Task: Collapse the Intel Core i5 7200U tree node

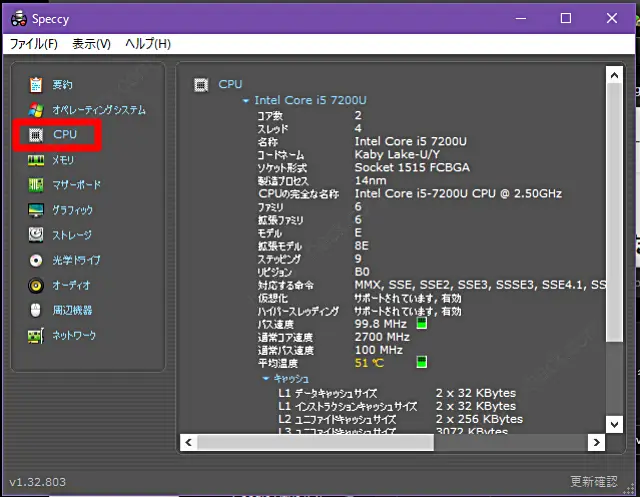Action: pyautogui.click(x=246, y=100)
